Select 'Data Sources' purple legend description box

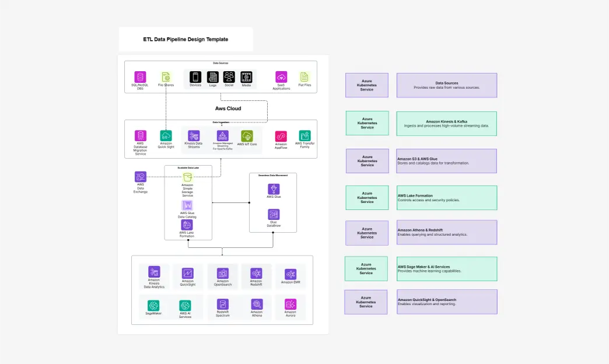(447, 85)
